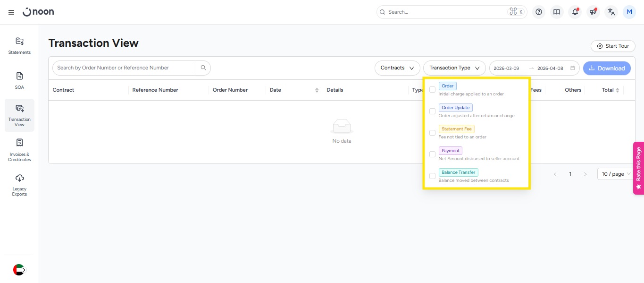
Task: Click the language translate icon
Action: [611, 12]
